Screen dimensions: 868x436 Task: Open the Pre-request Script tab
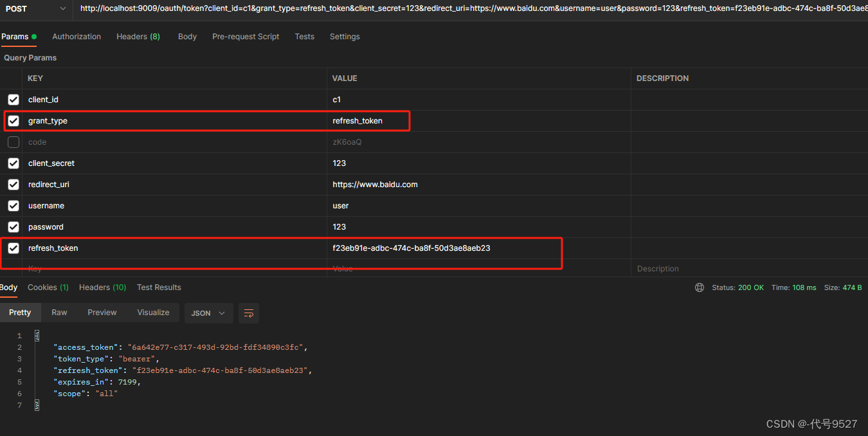pyautogui.click(x=246, y=37)
